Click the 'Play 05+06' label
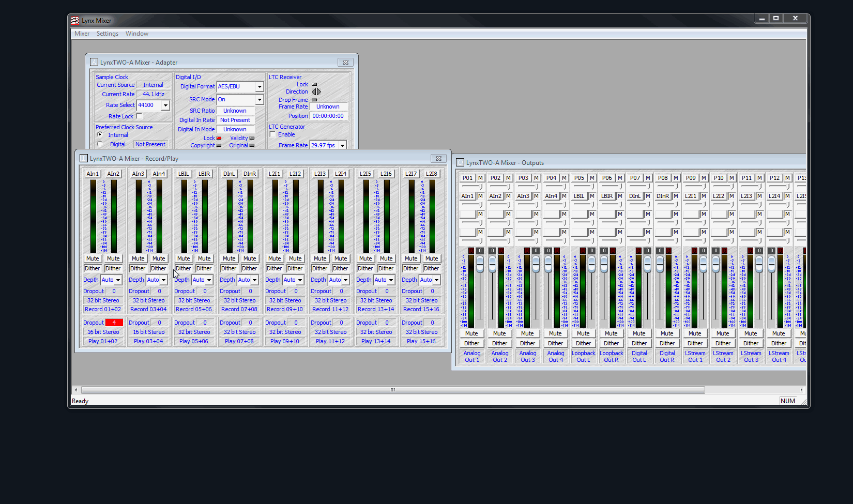Viewport: 853px width, 504px height. (194, 341)
